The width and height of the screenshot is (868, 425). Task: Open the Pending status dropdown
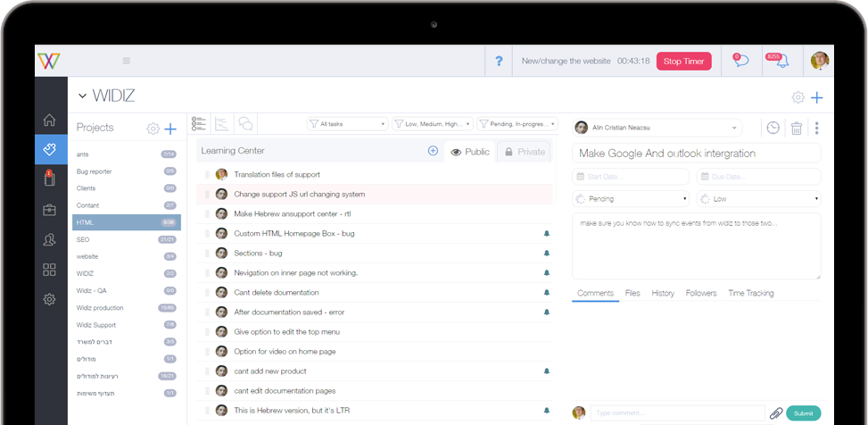(631, 198)
